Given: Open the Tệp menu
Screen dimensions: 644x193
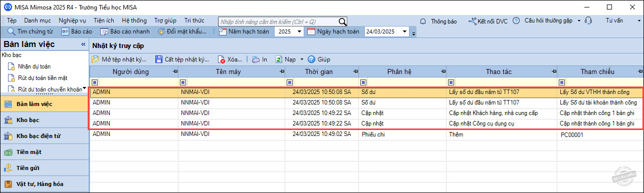Looking at the screenshot, I should pos(12,20).
